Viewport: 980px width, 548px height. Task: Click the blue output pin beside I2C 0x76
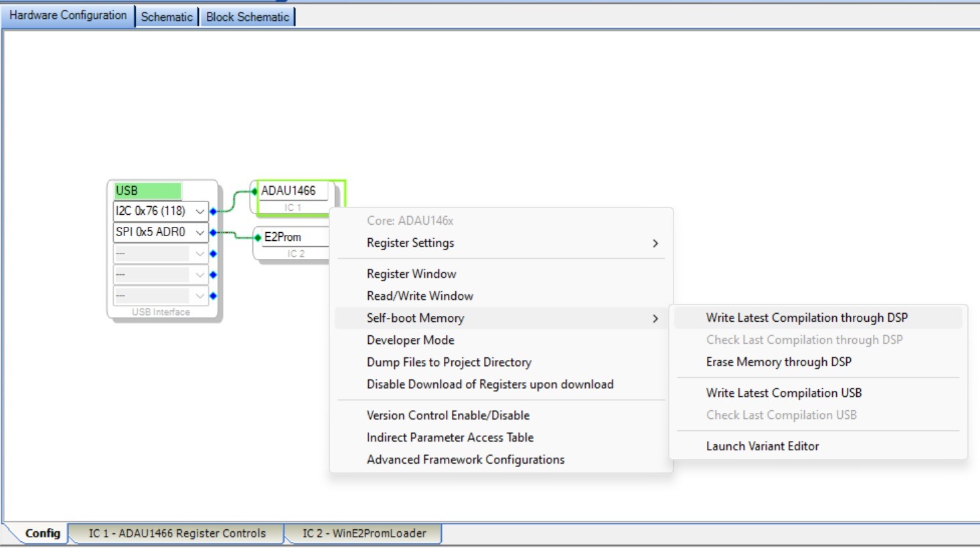coord(214,211)
